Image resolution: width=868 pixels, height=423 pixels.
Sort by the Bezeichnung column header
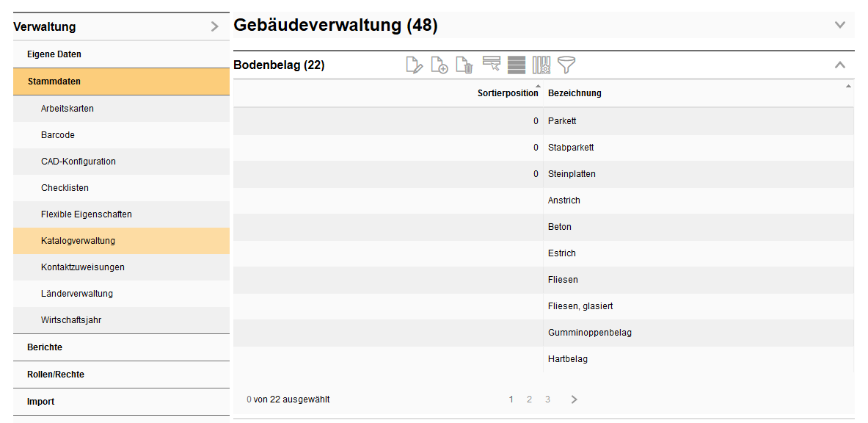(x=575, y=93)
